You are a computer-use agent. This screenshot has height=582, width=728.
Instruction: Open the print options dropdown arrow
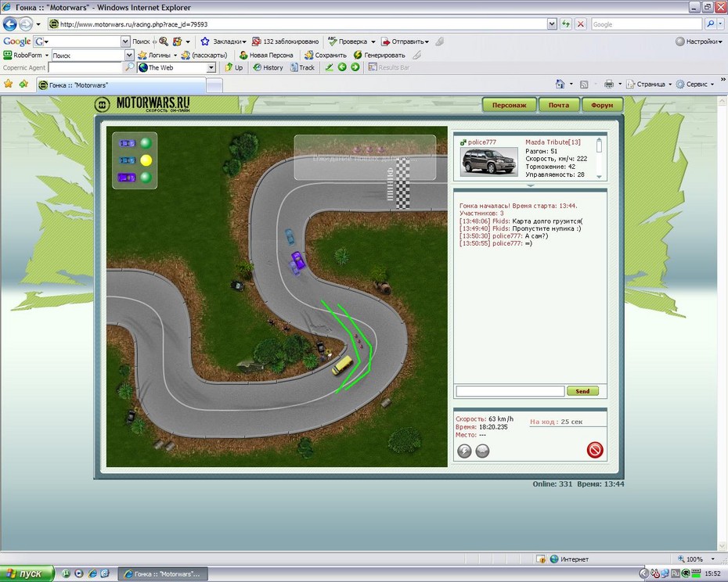pyautogui.click(x=620, y=84)
